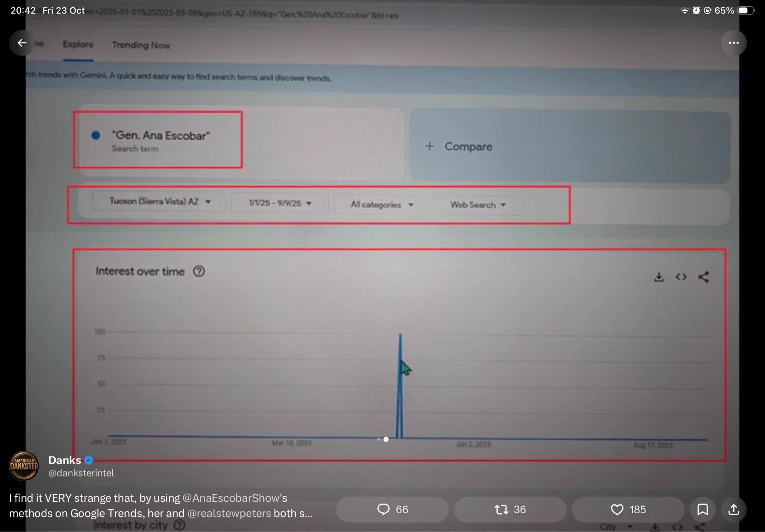The width and height of the screenshot is (765, 532).
Task: Switch to the Trending Now tab
Action: [x=141, y=45]
